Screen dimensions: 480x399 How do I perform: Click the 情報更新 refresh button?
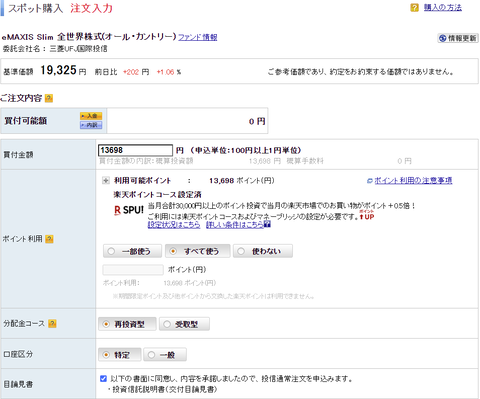(x=458, y=38)
